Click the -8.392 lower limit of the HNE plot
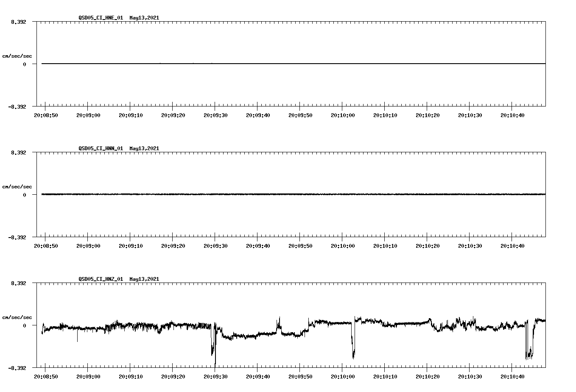Screen dimensions: 576x392 (x=18, y=106)
